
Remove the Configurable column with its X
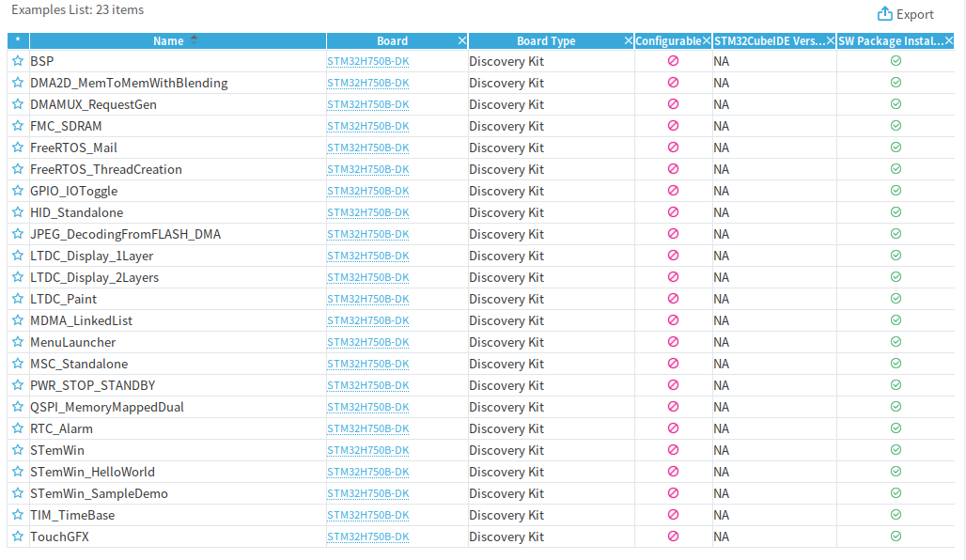[707, 40]
